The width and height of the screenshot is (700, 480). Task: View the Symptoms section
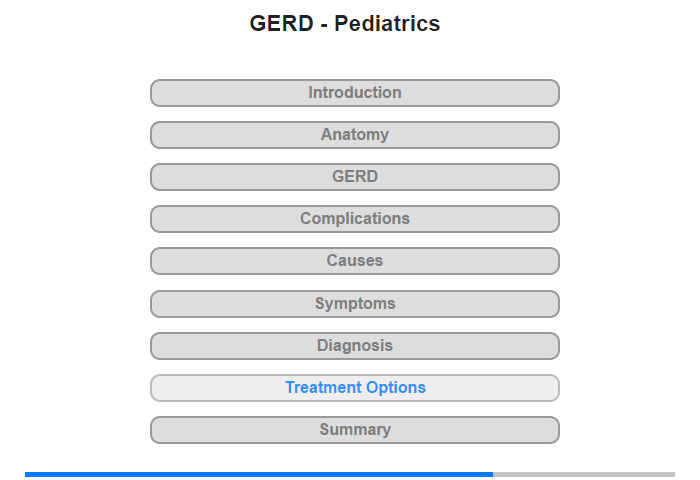354,304
